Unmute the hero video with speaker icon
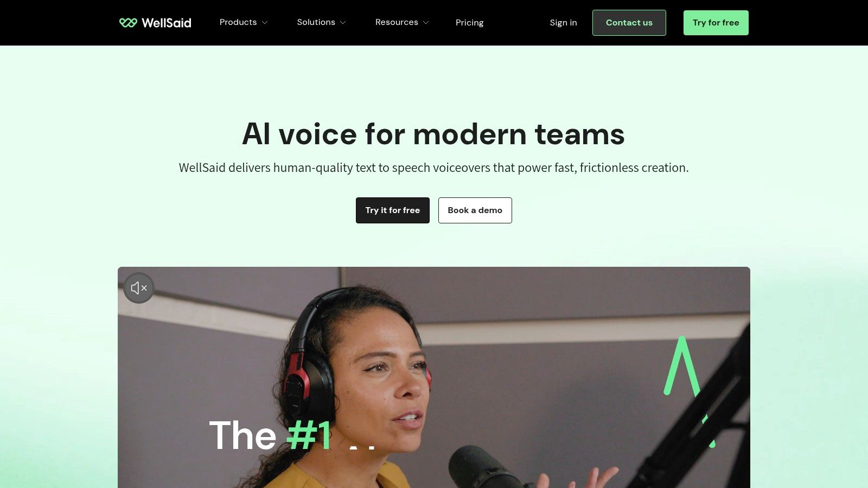The width and height of the screenshot is (868, 488). [139, 288]
